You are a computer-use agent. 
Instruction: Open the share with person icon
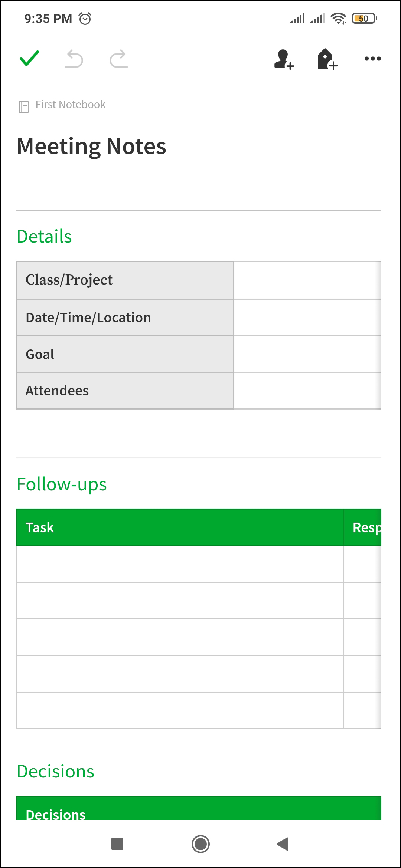tap(284, 59)
